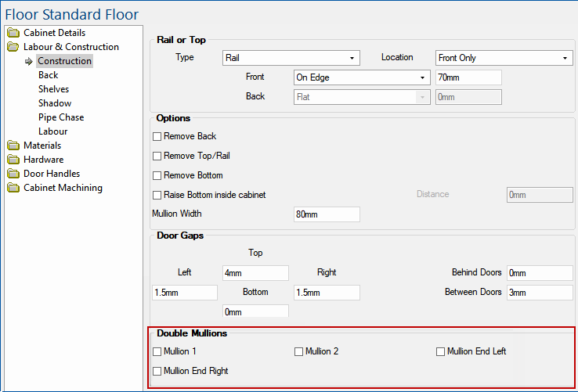Tick the Raise Bottom inside cabinet option
578x392 pixels.
[x=157, y=195]
